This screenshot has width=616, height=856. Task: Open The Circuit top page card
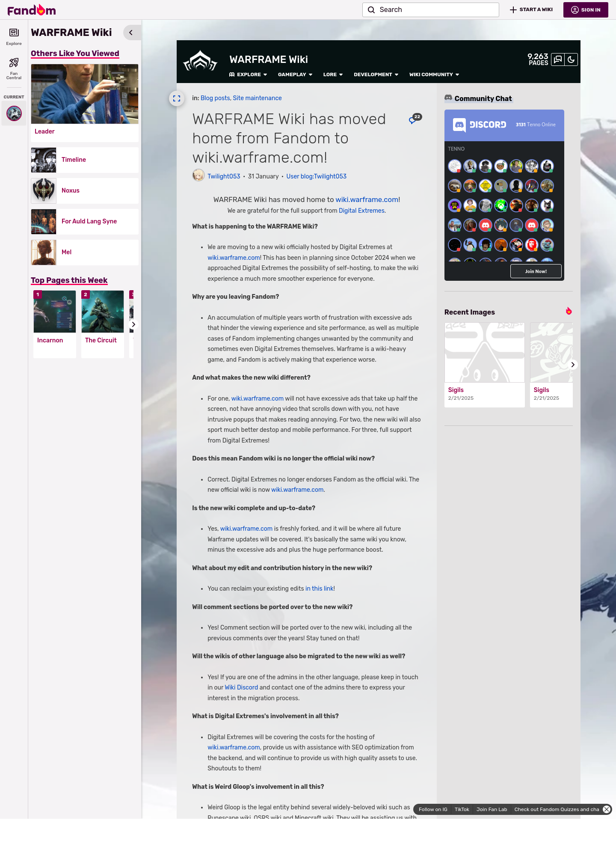(x=103, y=324)
